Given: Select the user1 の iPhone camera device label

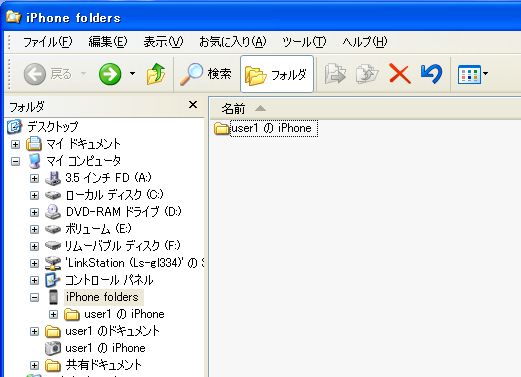Looking at the screenshot, I should [x=105, y=348].
